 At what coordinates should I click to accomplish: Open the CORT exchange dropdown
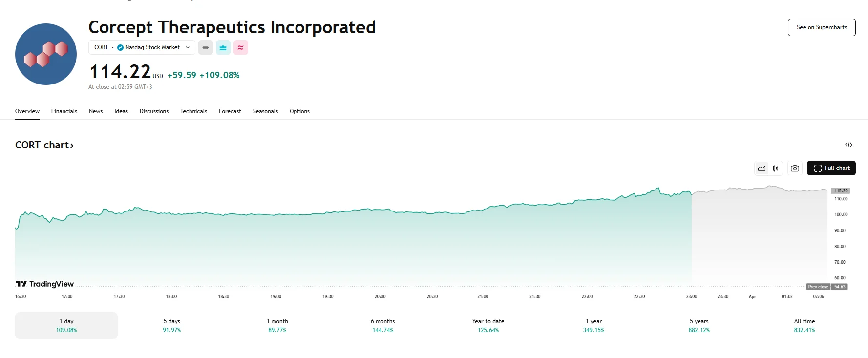(x=187, y=47)
